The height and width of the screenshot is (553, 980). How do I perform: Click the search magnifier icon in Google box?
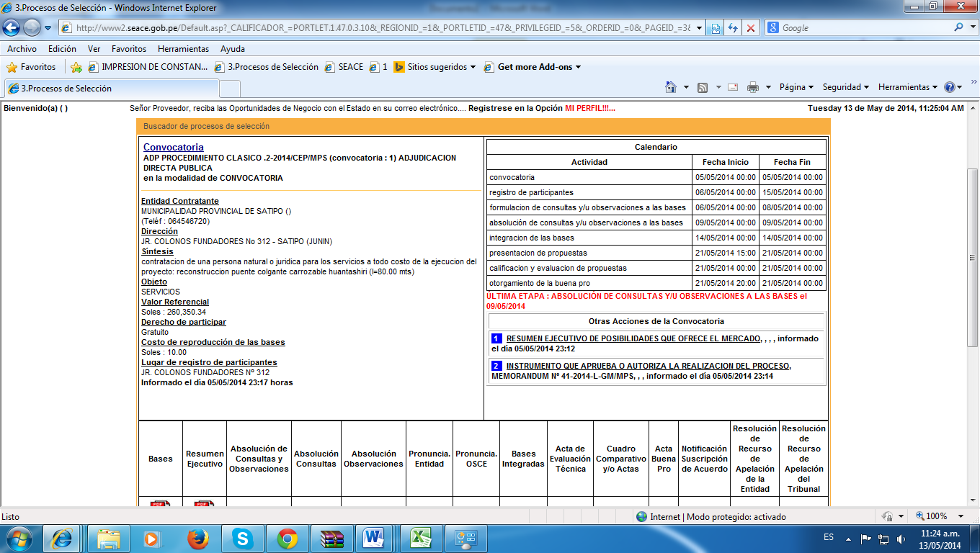click(958, 27)
